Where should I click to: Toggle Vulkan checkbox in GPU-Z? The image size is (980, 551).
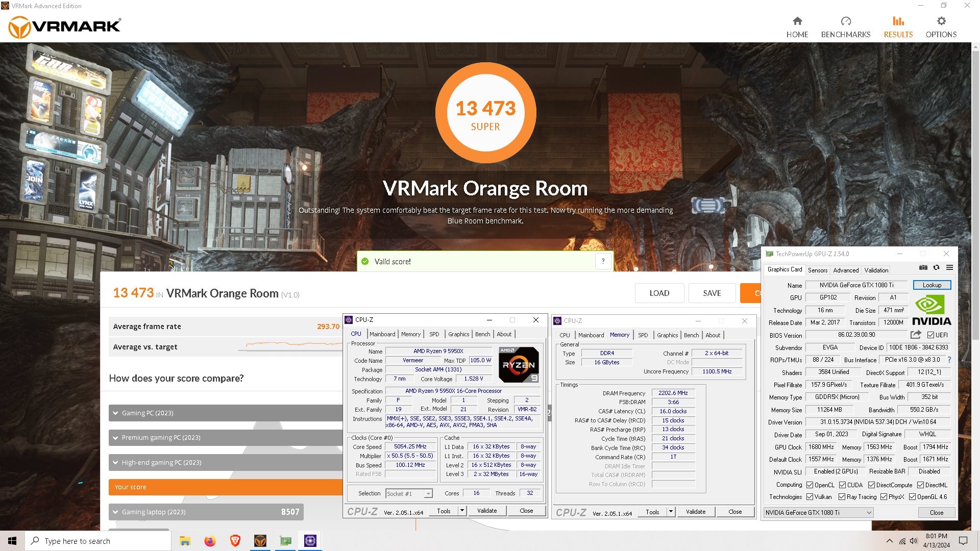pos(810,497)
